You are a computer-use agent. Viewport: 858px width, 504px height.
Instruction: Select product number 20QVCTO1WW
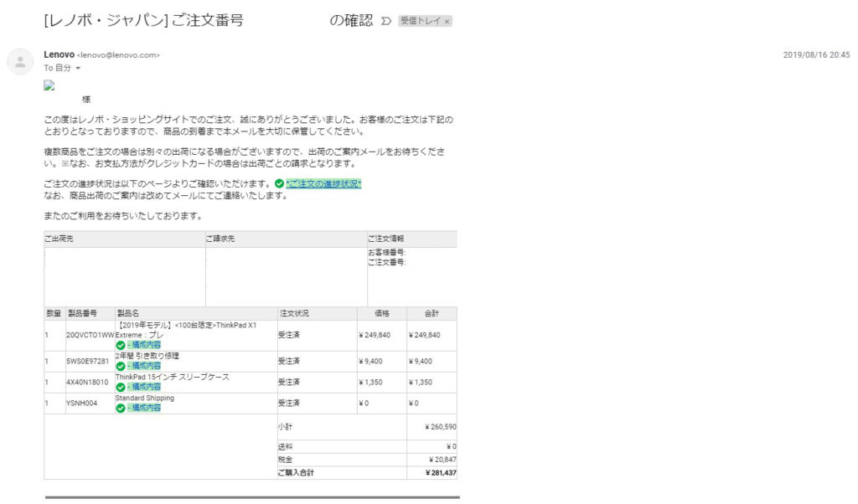click(x=90, y=335)
